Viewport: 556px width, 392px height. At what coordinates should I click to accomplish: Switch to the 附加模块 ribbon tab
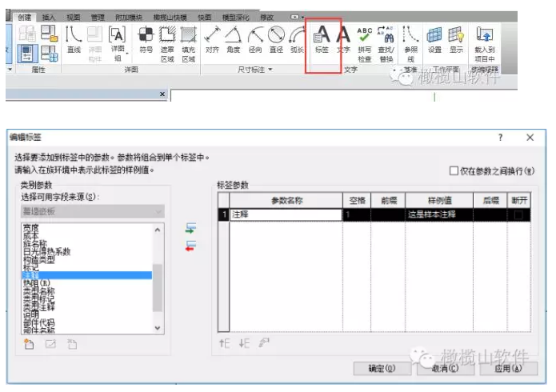tap(129, 17)
